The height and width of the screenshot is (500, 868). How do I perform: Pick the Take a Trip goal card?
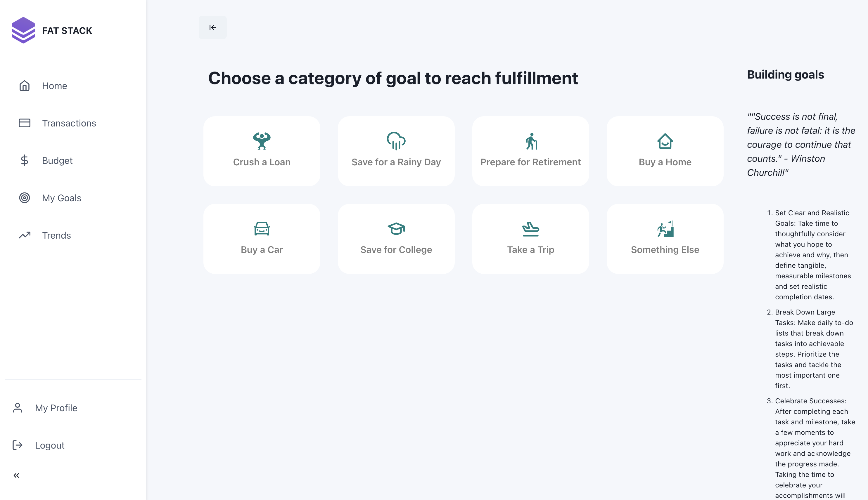(530, 239)
